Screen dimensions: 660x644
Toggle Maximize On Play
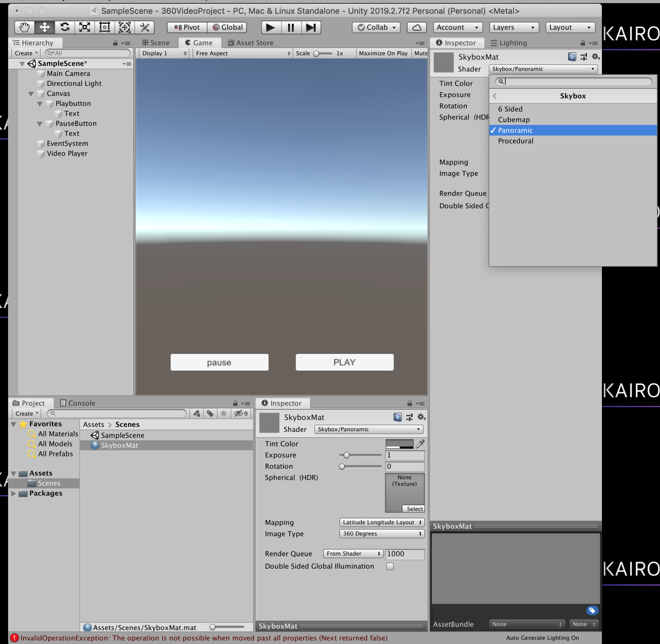(383, 53)
